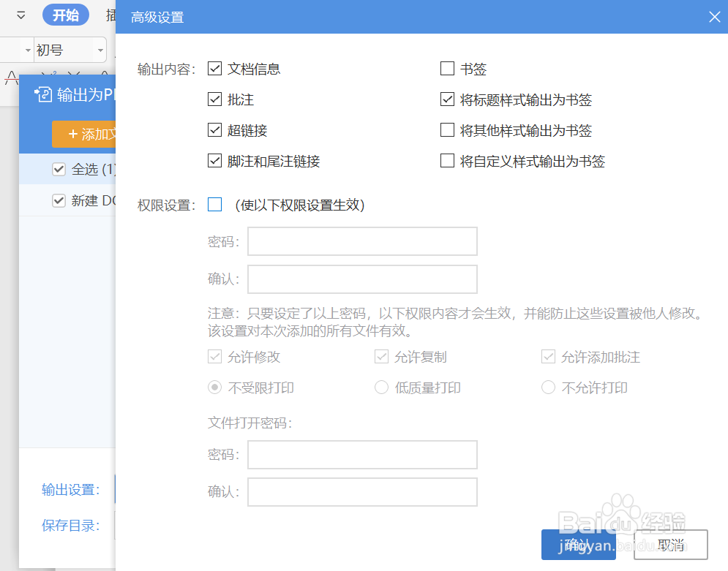Click the 确认 button to confirm settings
728x571 pixels.
tap(578, 544)
